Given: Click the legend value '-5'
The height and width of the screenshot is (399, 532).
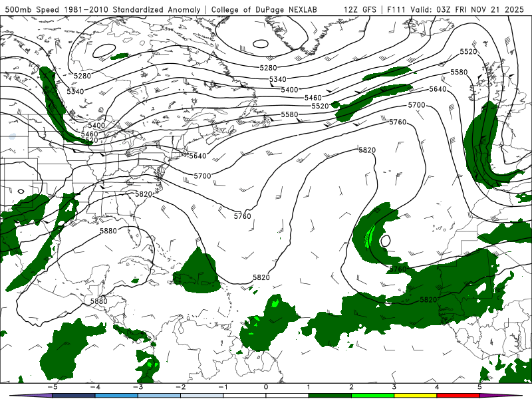Looking at the screenshot, I should (x=53, y=387).
